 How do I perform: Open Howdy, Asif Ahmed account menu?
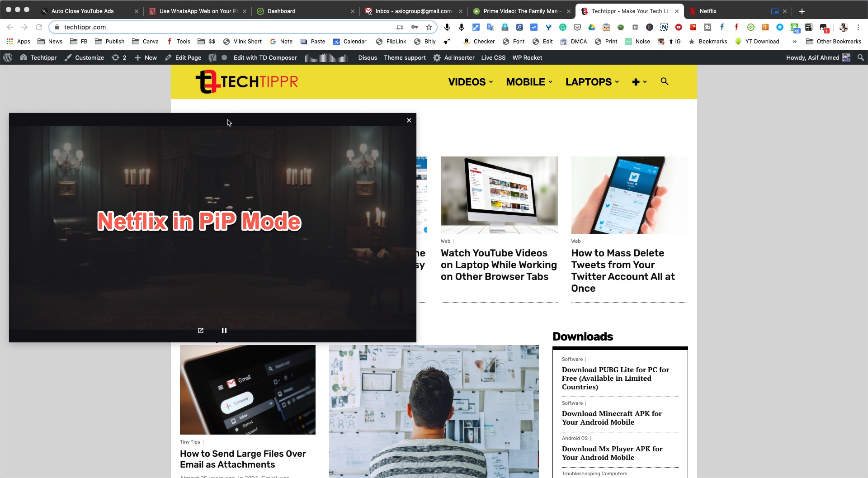click(x=818, y=57)
